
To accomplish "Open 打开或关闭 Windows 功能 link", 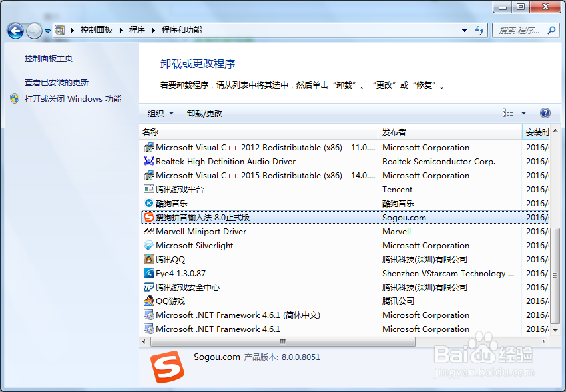I will [73, 98].
